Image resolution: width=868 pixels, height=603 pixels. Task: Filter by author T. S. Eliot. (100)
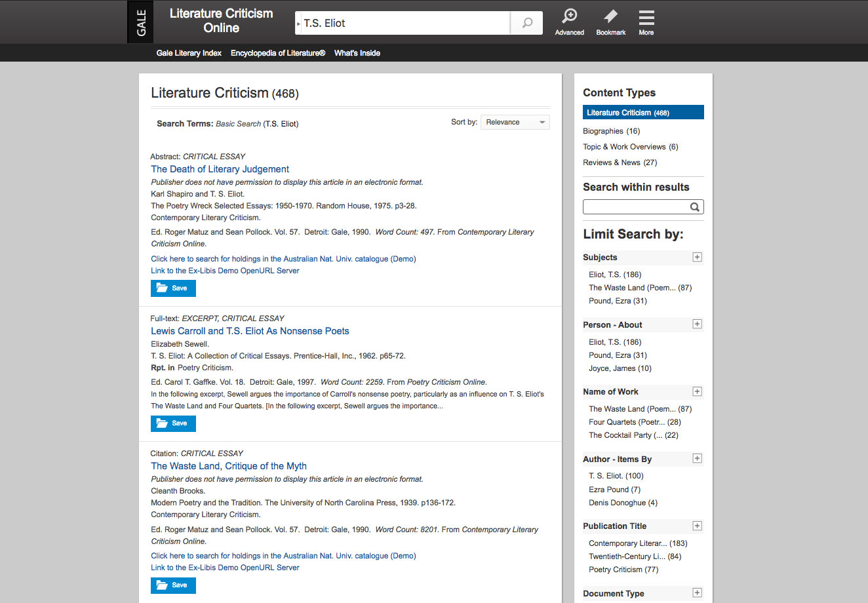click(x=616, y=476)
